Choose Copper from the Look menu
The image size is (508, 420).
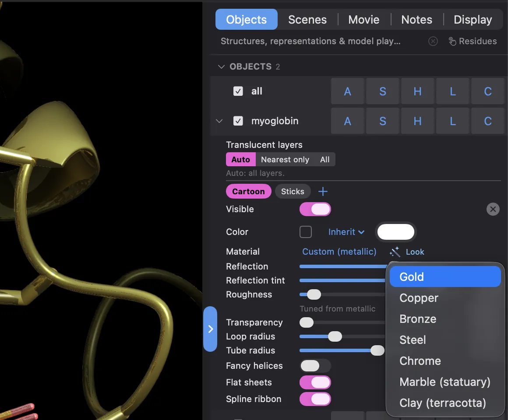(x=445, y=297)
